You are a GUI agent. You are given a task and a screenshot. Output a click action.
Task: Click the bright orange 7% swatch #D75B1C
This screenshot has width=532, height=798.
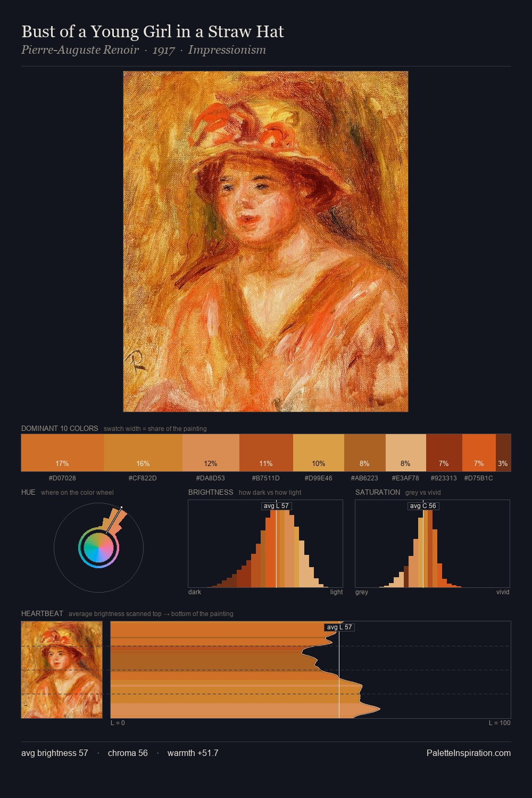pos(479,453)
